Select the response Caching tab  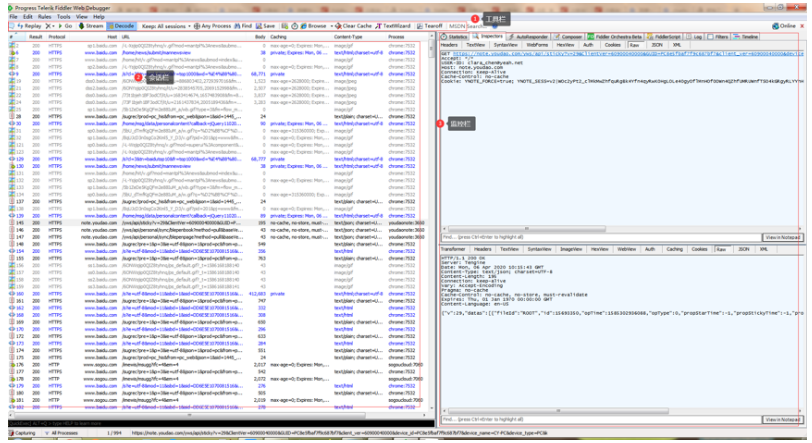[x=674, y=249]
